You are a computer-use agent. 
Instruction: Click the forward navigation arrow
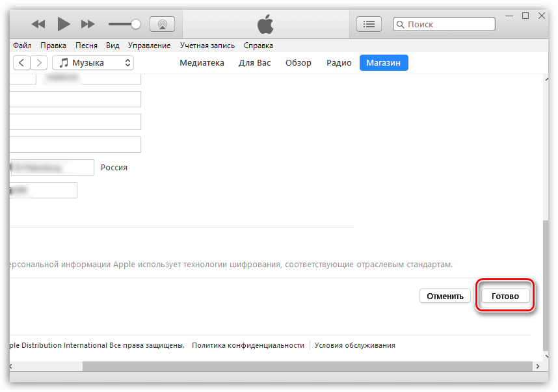pyautogui.click(x=39, y=62)
